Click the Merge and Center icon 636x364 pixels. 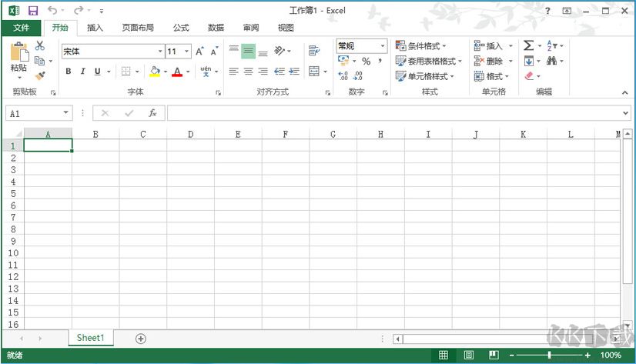coord(314,72)
